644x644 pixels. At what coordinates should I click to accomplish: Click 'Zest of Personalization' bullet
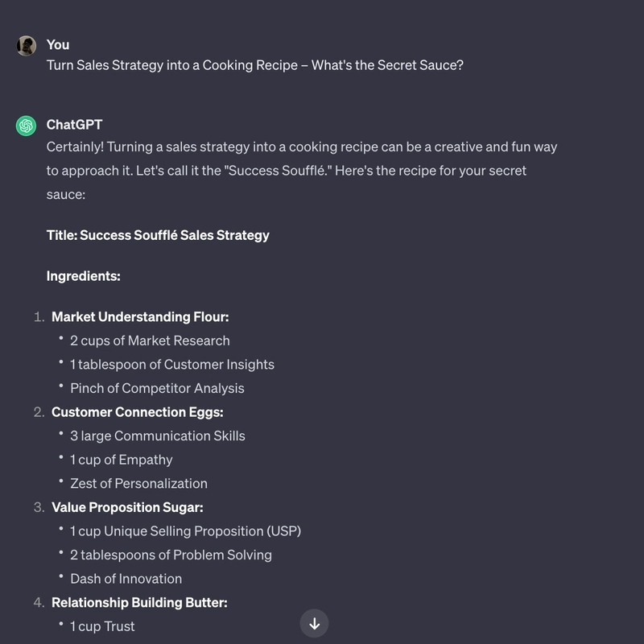coord(138,484)
